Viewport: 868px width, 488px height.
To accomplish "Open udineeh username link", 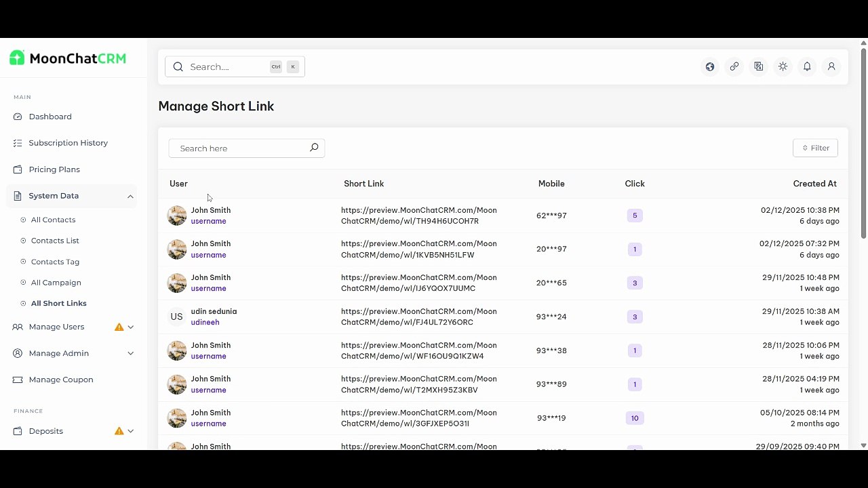I will [205, 323].
